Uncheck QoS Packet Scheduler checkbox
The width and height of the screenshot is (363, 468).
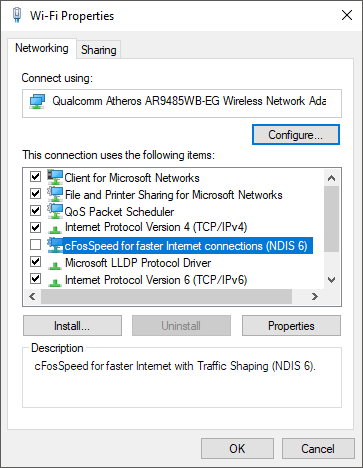coord(35,210)
